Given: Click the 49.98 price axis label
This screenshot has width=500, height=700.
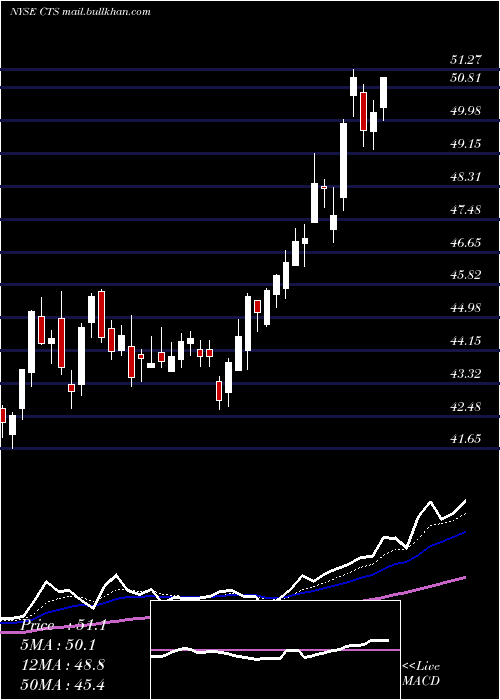Looking at the screenshot, I should click(x=466, y=111).
